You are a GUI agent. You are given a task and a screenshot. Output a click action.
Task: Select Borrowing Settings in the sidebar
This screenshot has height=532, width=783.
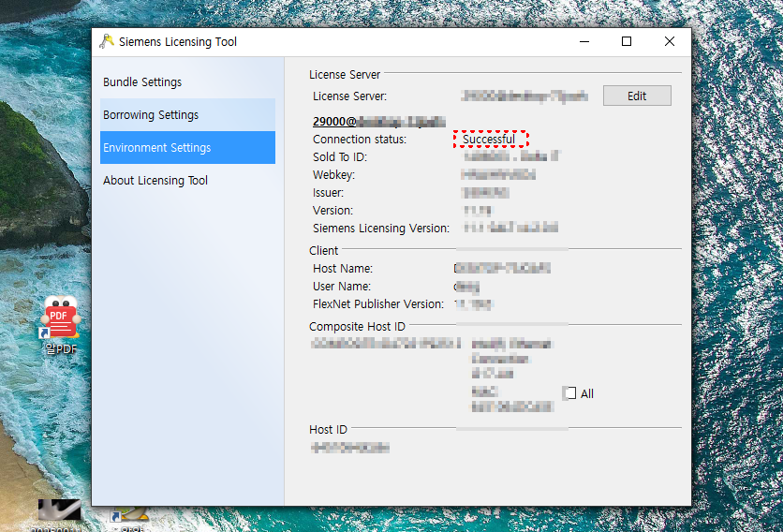(x=187, y=115)
